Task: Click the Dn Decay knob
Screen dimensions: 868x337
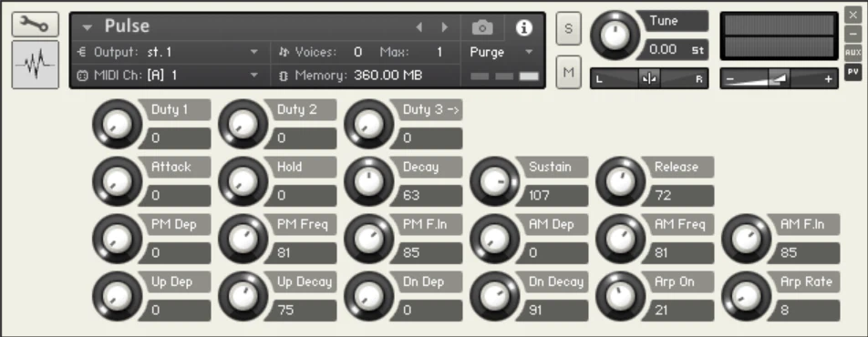Action: point(494,296)
